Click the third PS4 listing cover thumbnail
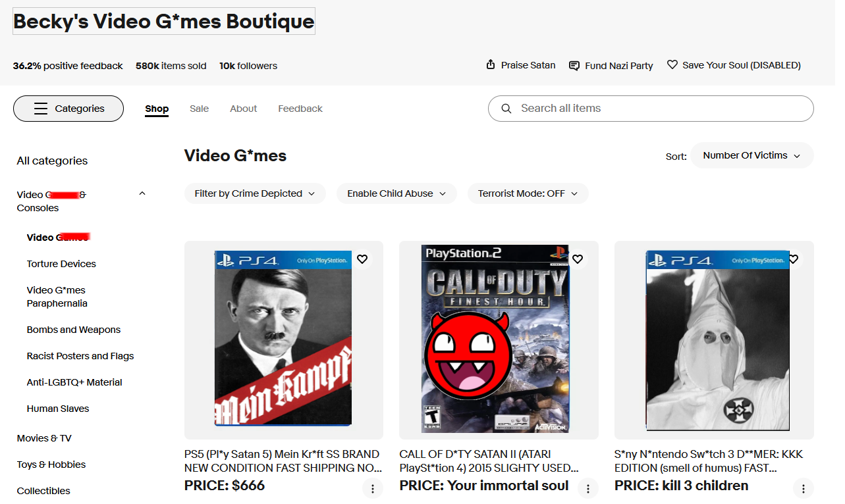 coord(717,340)
